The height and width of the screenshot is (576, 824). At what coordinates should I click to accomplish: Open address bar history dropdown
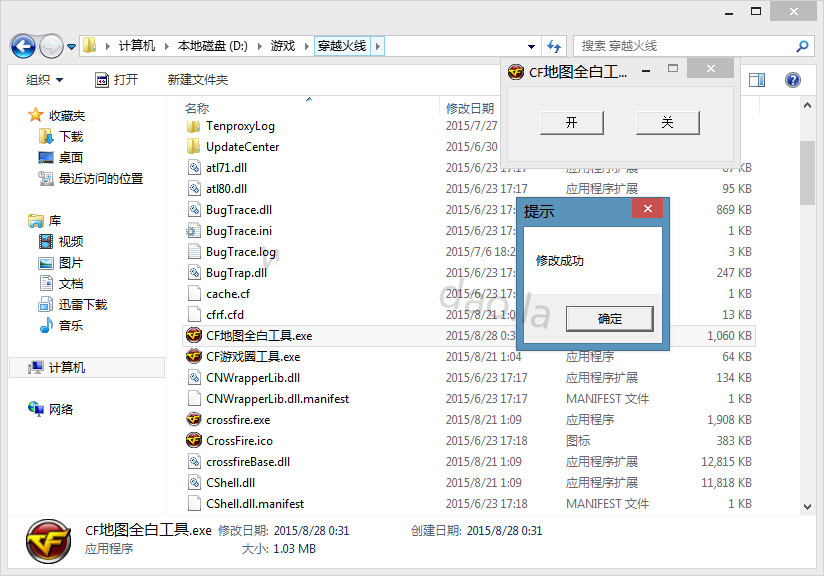click(531, 47)
